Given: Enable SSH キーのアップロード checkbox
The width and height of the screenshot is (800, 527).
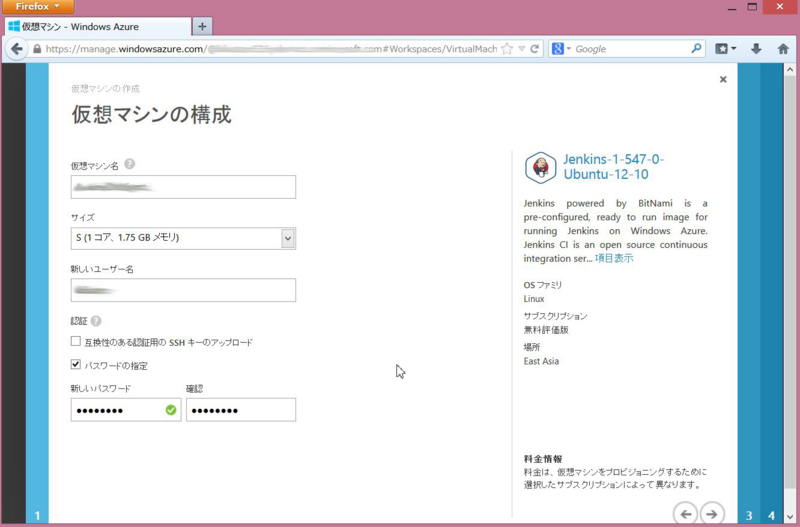Looking at the screenshot, I should click(x=76, y=341).
